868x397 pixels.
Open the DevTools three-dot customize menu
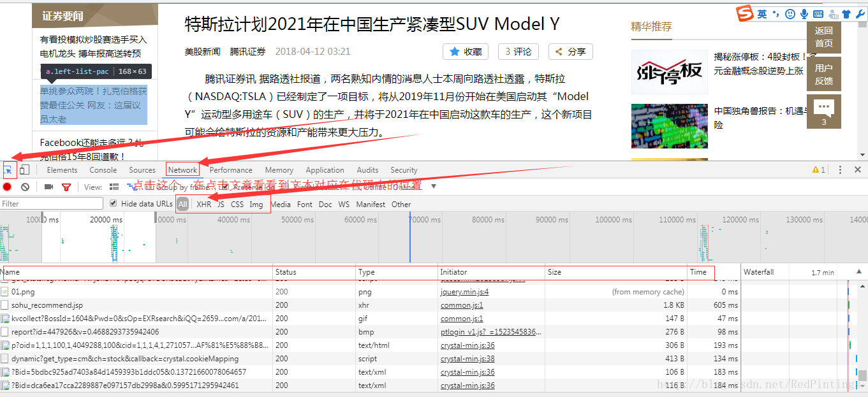[x=840, y=170]
